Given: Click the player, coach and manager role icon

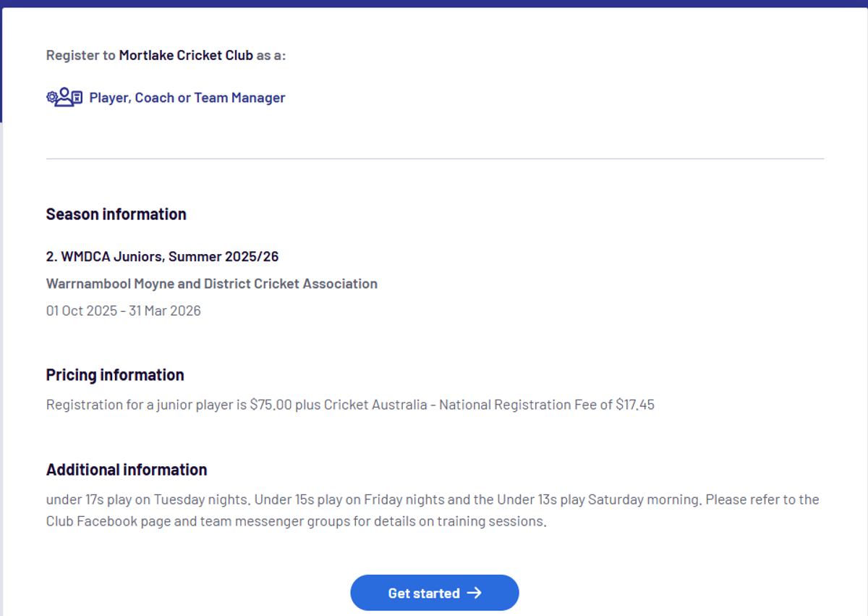Looking at the screenshot, I should click(64, 97).
